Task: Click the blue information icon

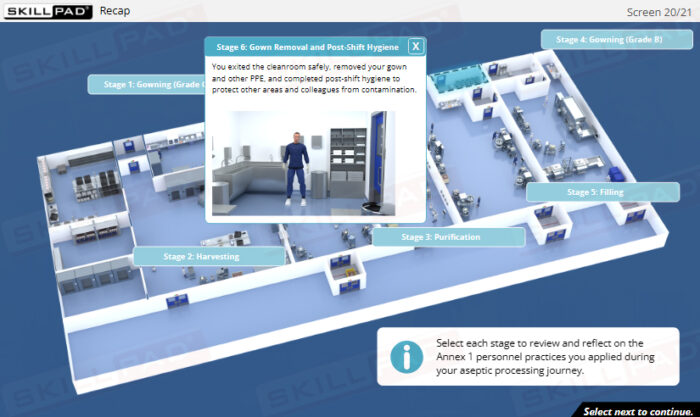Action: coord(406,356)
